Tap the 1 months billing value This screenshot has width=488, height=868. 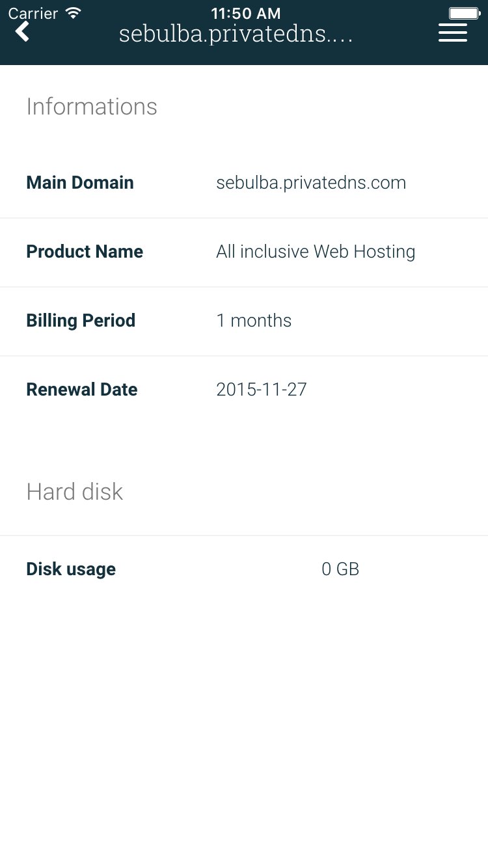pos(254,321)
